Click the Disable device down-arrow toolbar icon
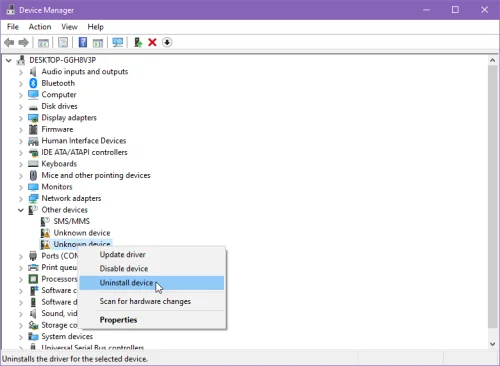The width and height of the screenshot is (500, 366). (167, 42)
